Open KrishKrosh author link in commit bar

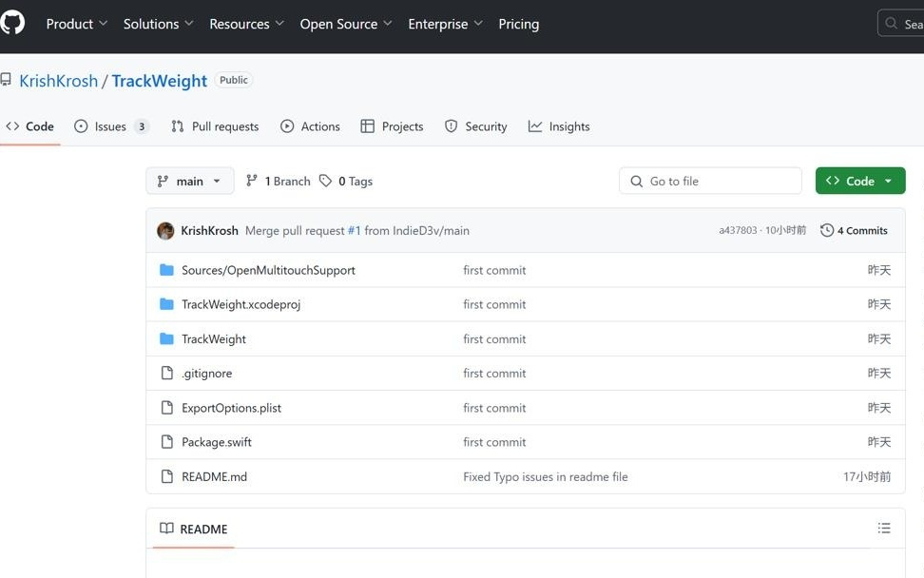(209, 230)
